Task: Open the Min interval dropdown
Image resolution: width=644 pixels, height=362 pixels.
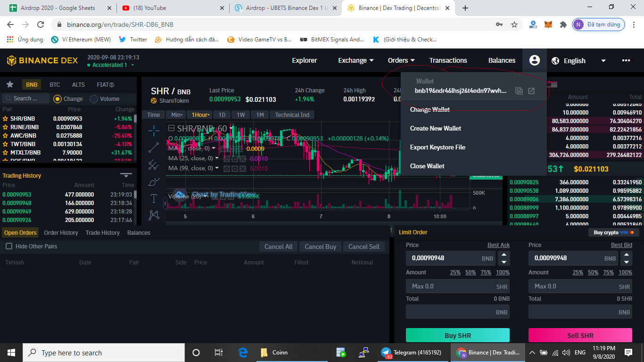Action: [x=177, y=115]
